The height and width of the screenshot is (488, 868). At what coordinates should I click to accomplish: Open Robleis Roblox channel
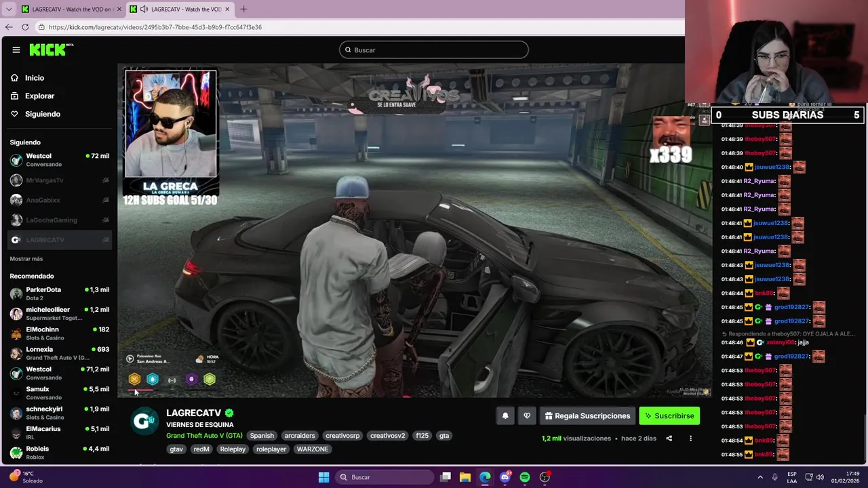point(59,452)
